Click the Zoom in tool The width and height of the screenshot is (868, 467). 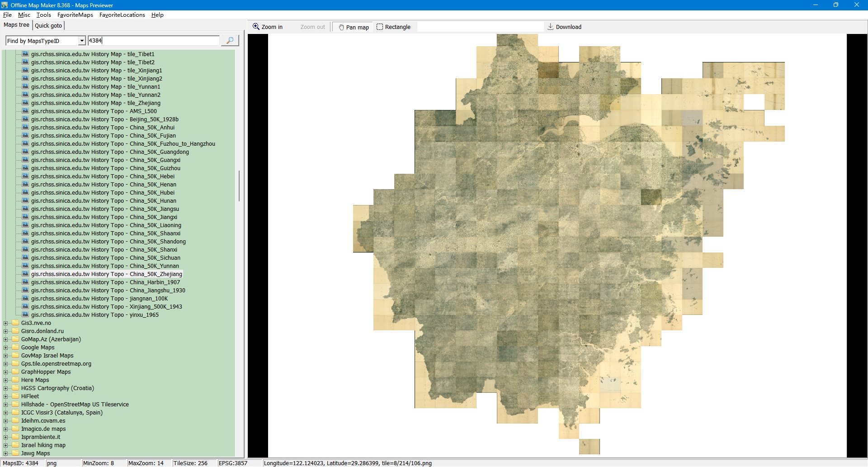click(x=268, y=27)
